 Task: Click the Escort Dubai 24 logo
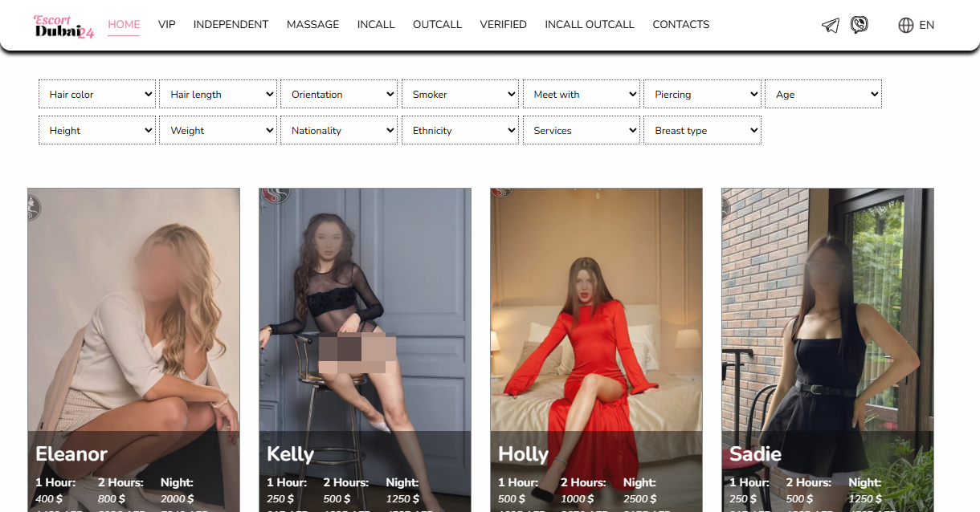(x=63, y=26)
